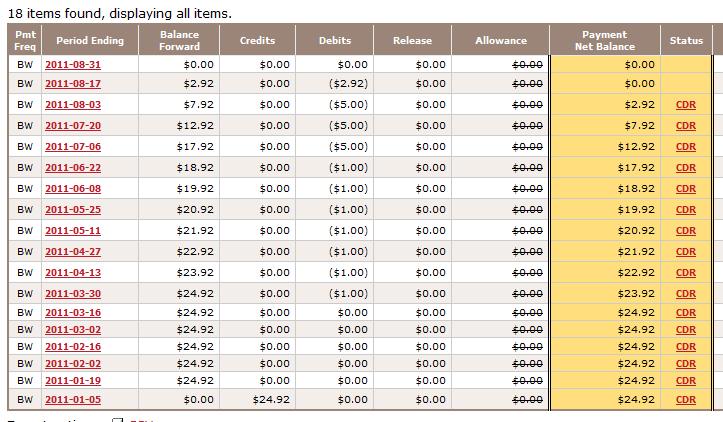
Task: Click the Credits column header
Action: tap(257, 41)
